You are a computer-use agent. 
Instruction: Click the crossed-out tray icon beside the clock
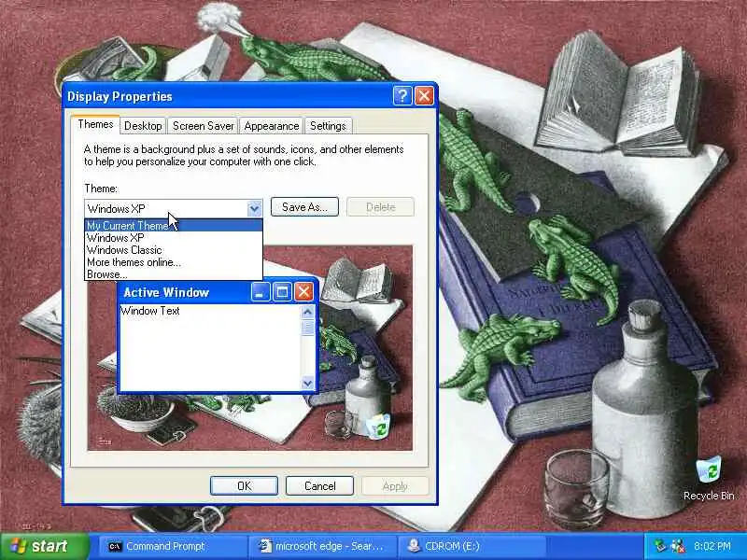[x=677, y=546]
